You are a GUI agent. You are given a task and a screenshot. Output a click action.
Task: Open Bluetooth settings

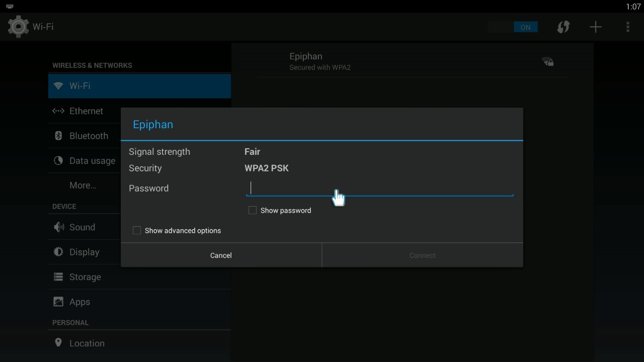pos(139,136)
